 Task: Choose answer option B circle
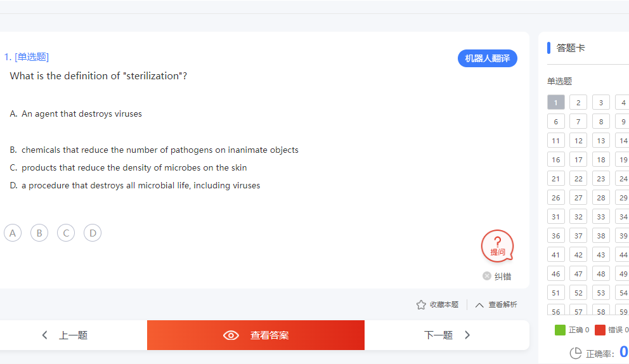pyautogui.click(x=39, y=233)
